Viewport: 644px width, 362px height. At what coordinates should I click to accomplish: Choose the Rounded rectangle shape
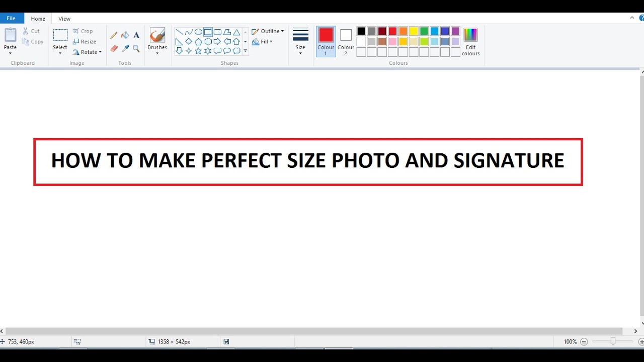(x=217, y=32)
